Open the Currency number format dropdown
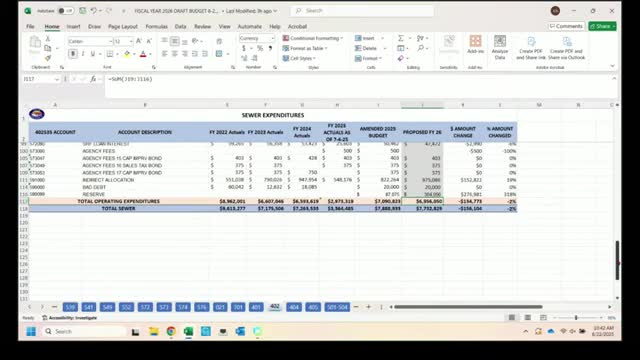This screenshot has width=640, height=360. [273, 38]
